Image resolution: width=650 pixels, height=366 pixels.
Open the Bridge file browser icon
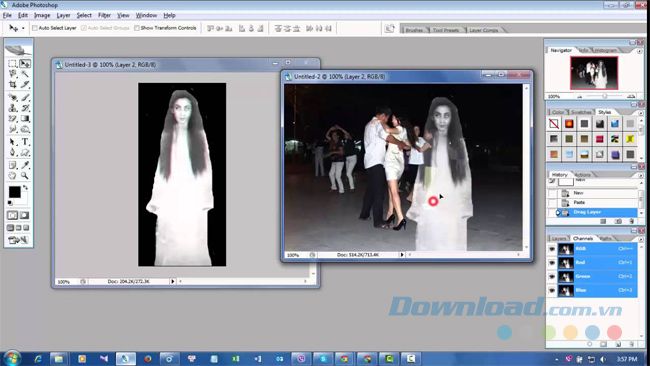[x=390, y=28]
